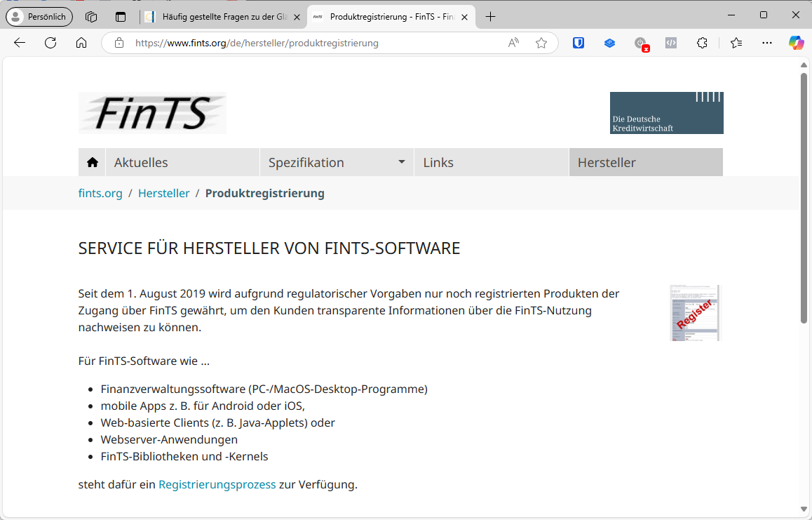Open the browser settings ellipsis menu

(766, 43)
